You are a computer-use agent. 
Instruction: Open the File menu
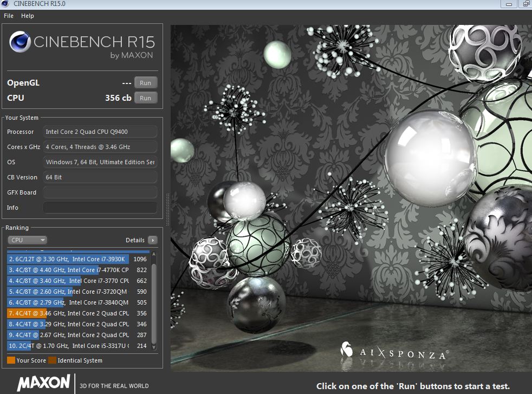(x=9, y=16)
